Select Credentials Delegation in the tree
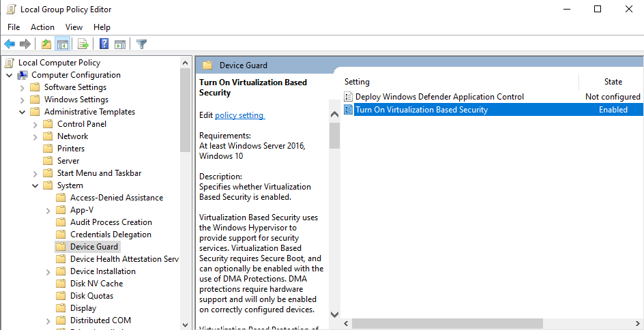644x330 pixels. [111, 235]
